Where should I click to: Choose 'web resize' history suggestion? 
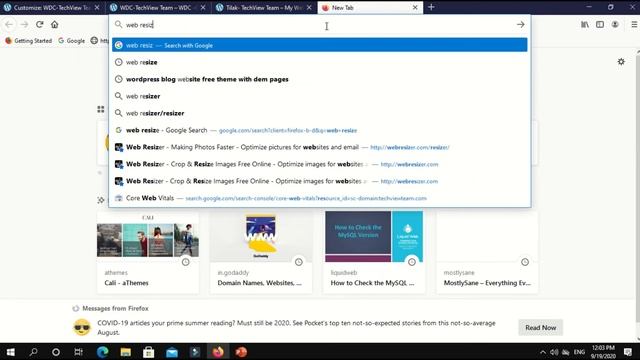pyautogui.click(x=320, y=62)
